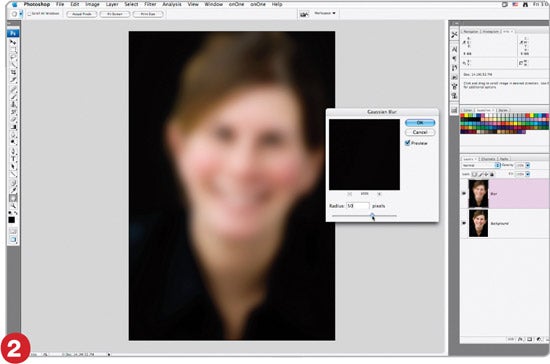This screenshot has height=364, width=550.
Task: Uncheck Preview in Gaussian Blur dialog
Action: (x=408, y=143)
